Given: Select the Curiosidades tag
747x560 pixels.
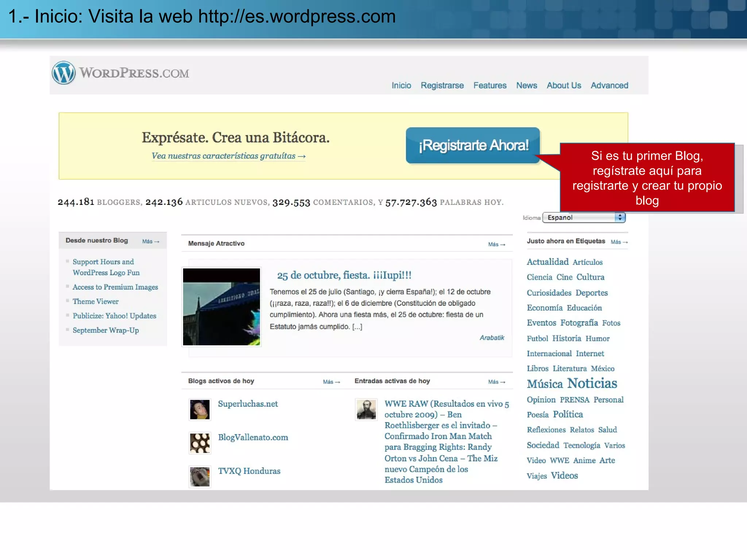Looking at the screenshot, I should click(549, 293).
